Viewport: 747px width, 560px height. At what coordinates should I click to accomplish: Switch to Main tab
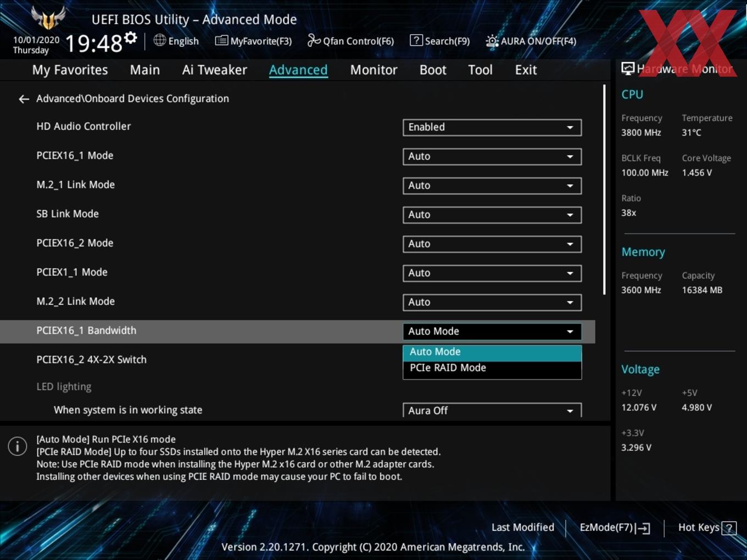tap(145, 70)
